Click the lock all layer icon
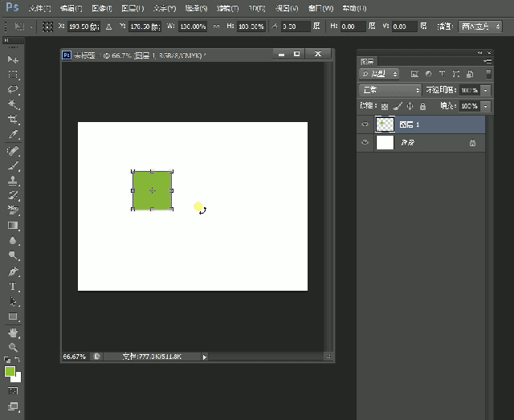This screenshot has width=514, height=420. [422, 106]
